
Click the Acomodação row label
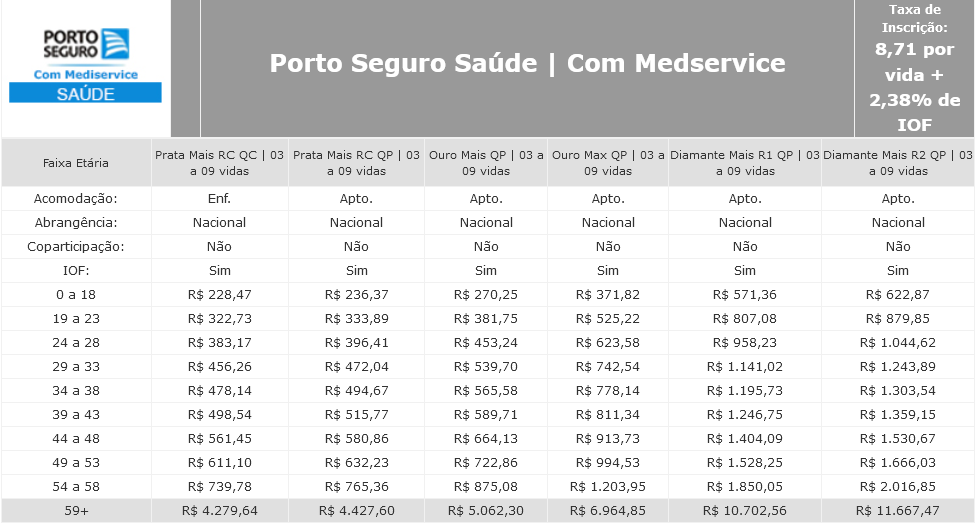pos(76,199)
